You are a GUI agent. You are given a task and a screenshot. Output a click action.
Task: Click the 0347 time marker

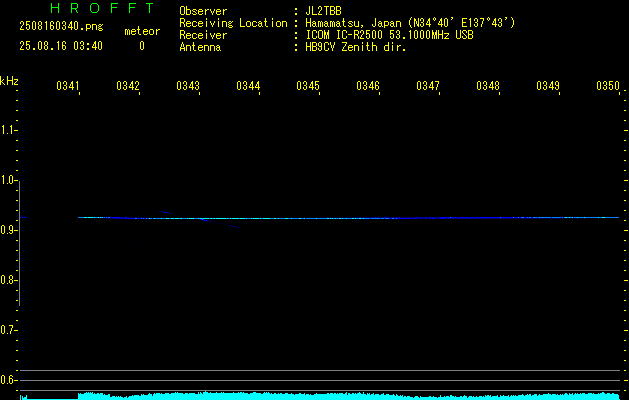point(428,86)
